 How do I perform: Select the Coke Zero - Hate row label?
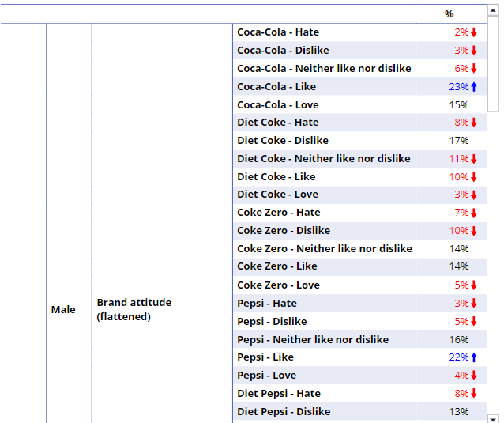point(278,213)
